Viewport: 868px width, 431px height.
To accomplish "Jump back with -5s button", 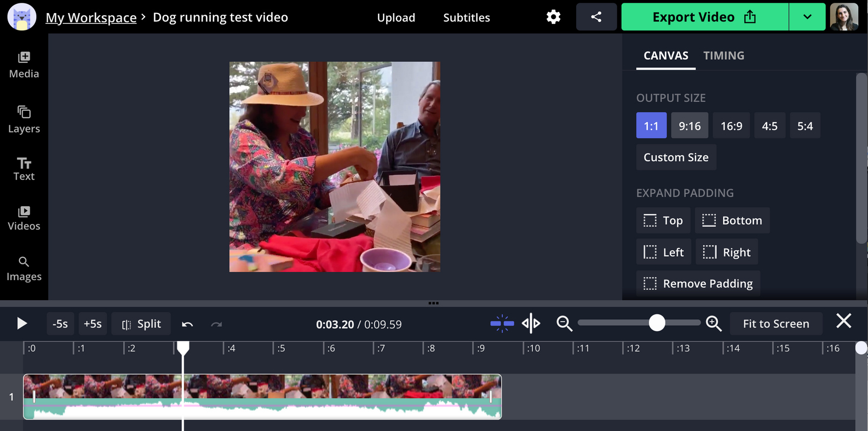I will coord(60,324).
